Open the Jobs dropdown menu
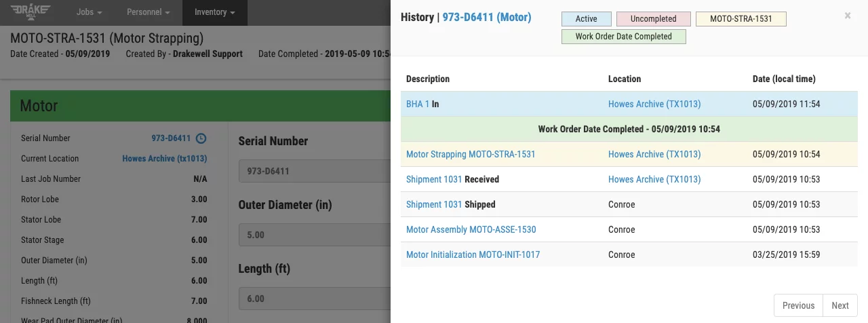 tap(90, 12)
